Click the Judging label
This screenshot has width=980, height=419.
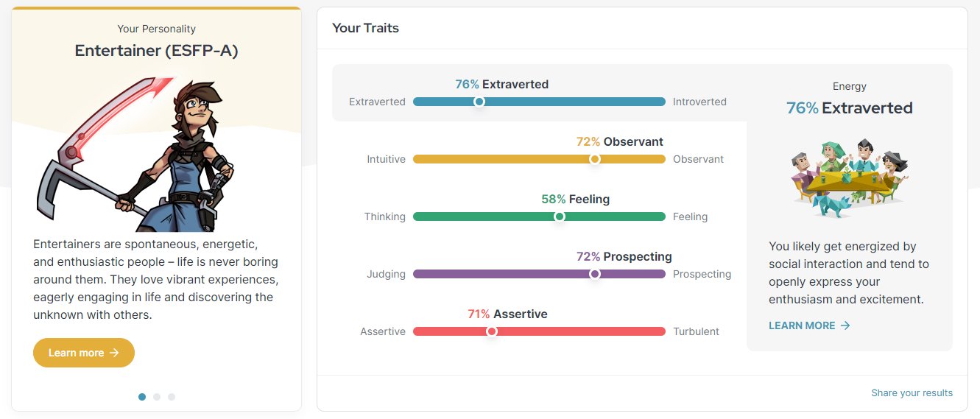(x=387, y=274)
